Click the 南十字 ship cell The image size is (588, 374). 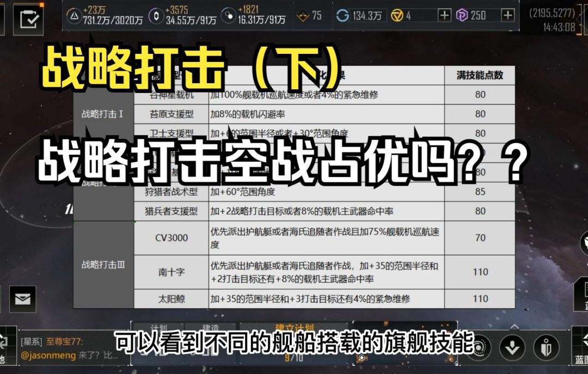tap(171, 272)
